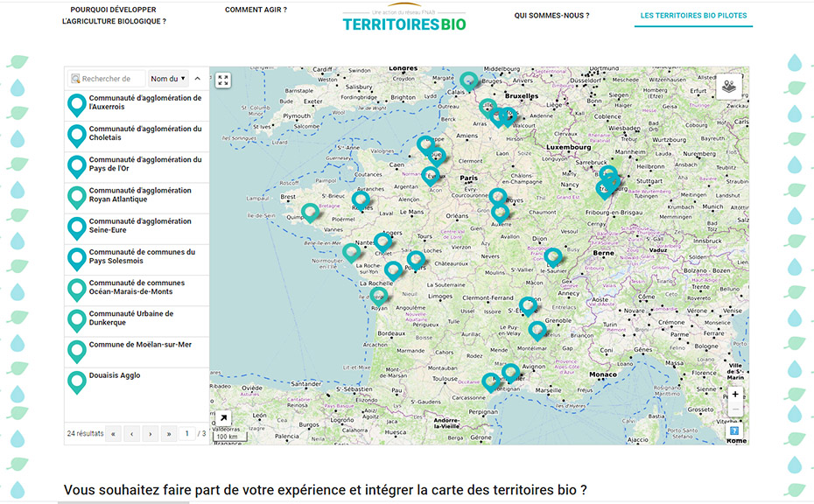Screen dimensions: 814x504
Task: Select the map marker at Lons-le-Saunier
Action: (x=553, y=256)
